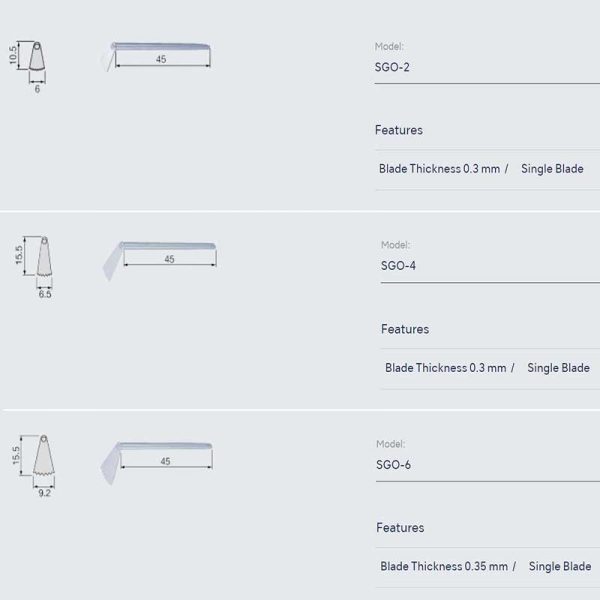Click Single Blade feature for SGO-6

560,566
